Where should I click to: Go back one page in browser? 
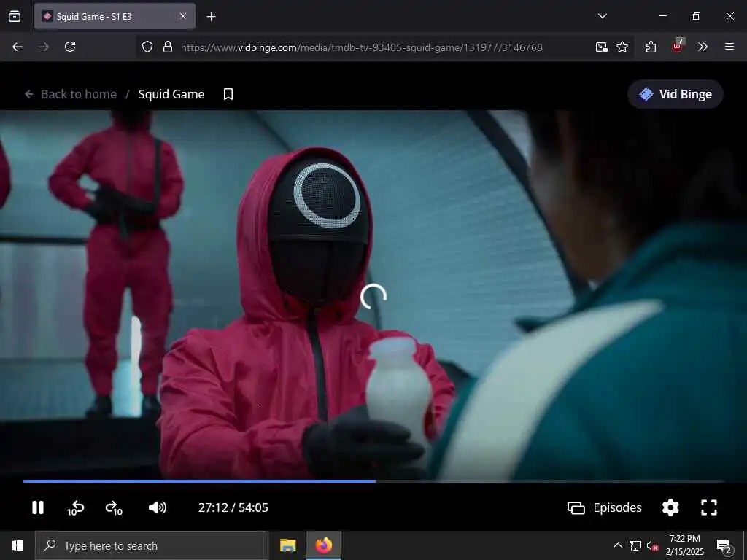[18, 47]
